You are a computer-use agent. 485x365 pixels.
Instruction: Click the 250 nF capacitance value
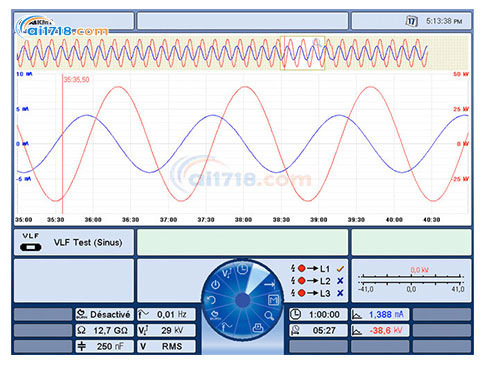pos(110,346)
